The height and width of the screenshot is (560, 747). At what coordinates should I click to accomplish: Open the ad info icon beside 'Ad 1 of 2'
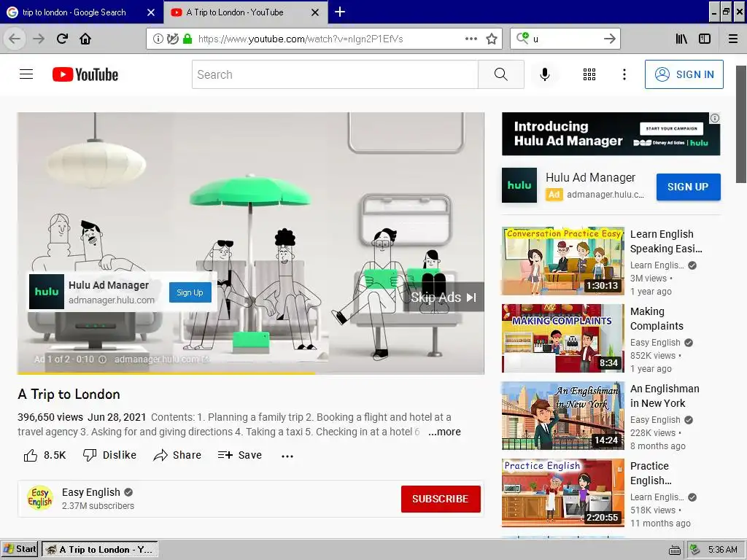coord(102,359)
